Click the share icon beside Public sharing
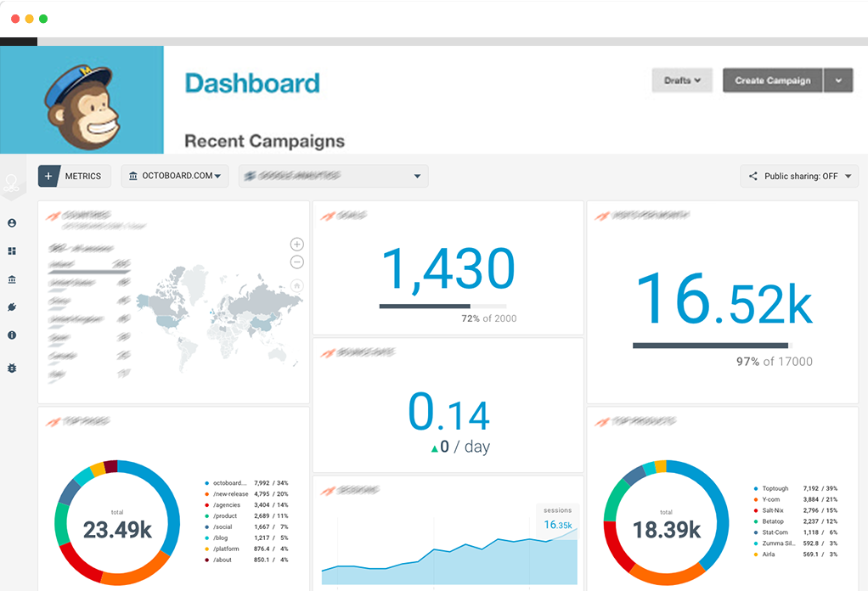 click(x=752, y=176)
